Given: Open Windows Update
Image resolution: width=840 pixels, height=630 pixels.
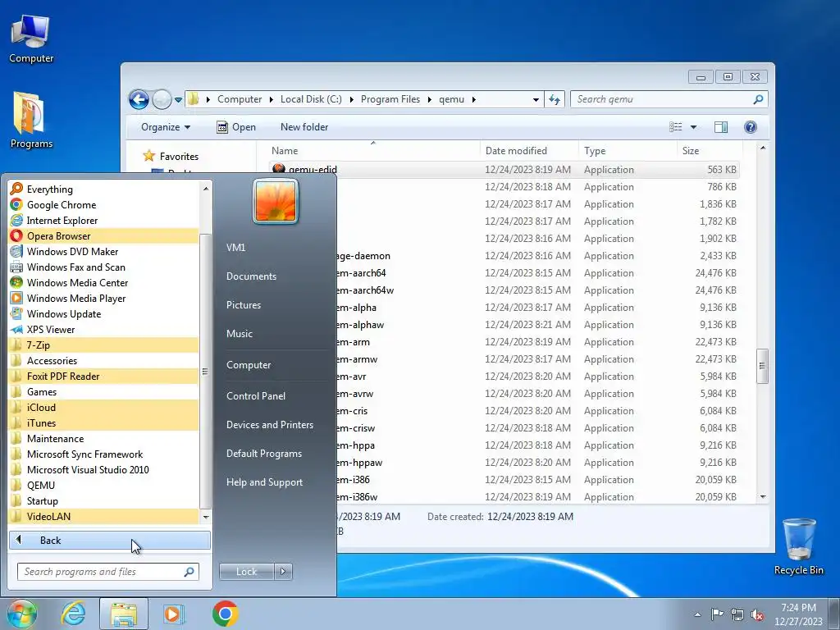Looking at the screenshot, I should (103, 314).
